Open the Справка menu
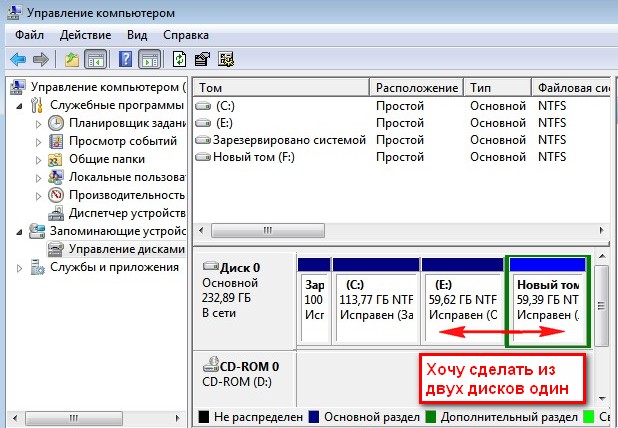 point(186,35)
